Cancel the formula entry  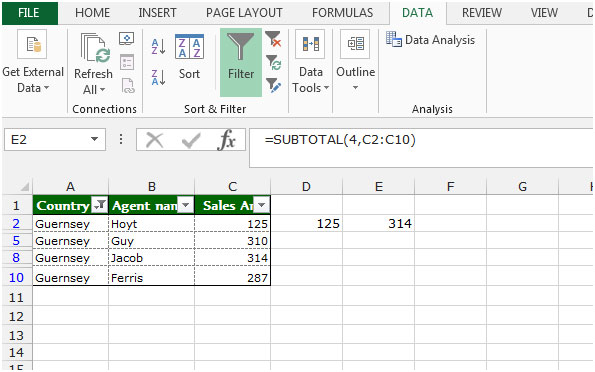click(154, 140)
